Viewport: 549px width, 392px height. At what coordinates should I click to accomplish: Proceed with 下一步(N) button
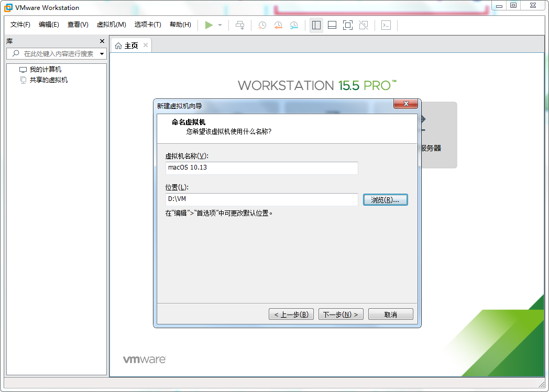[x=341, y=314]
